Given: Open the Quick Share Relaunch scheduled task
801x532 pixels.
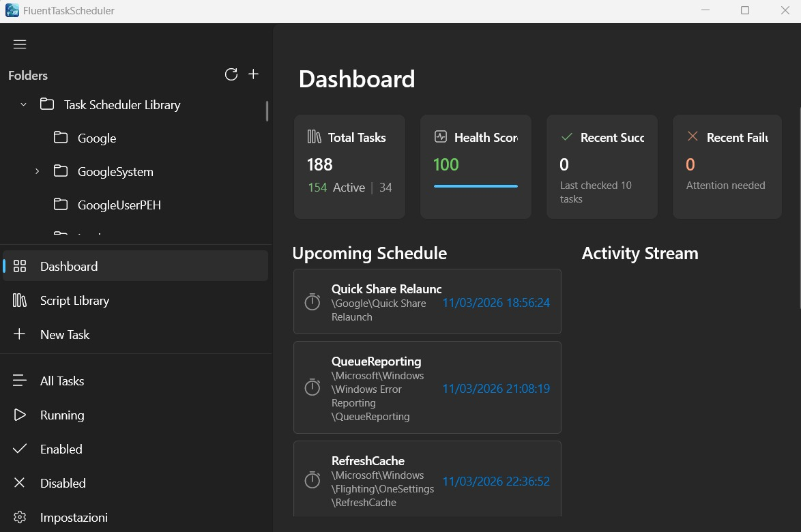Looking at the screenshot, I should coord(427,302).
